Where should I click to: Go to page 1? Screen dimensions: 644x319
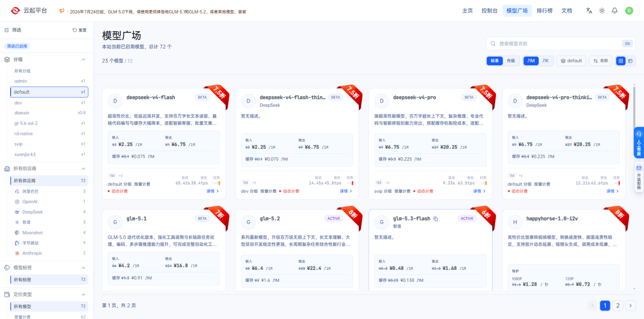605,305
